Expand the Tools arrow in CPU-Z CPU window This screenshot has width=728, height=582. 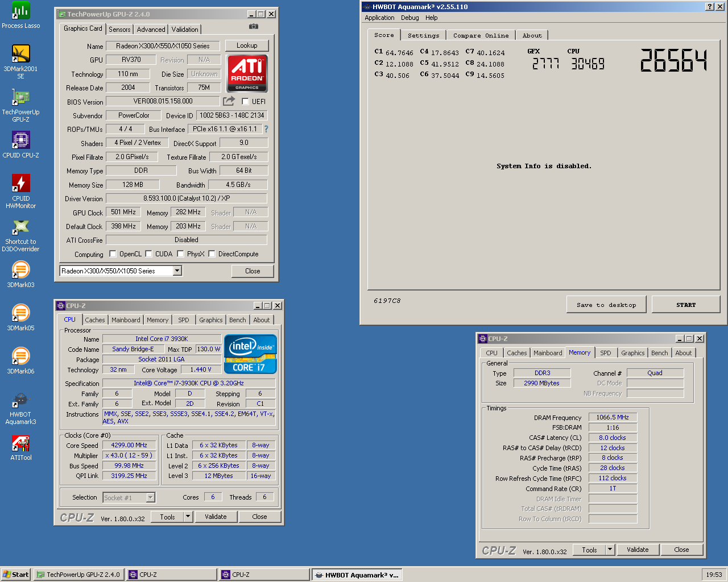tap(188, 517)
